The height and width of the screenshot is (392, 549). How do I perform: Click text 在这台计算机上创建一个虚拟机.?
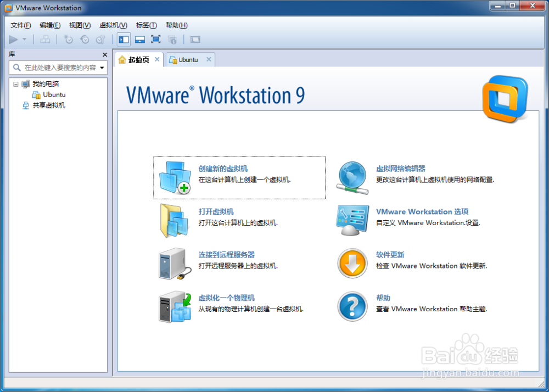pos(245,180)
